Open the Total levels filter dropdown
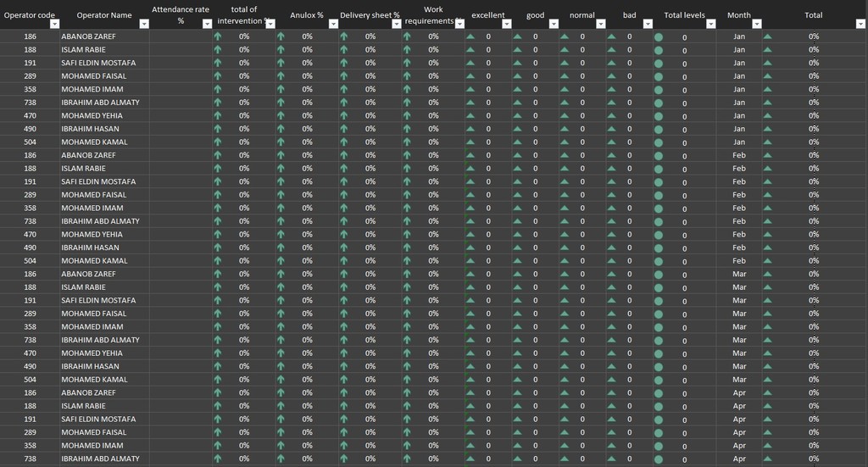The height and width of the screenshot is (467, 868). 711,24
